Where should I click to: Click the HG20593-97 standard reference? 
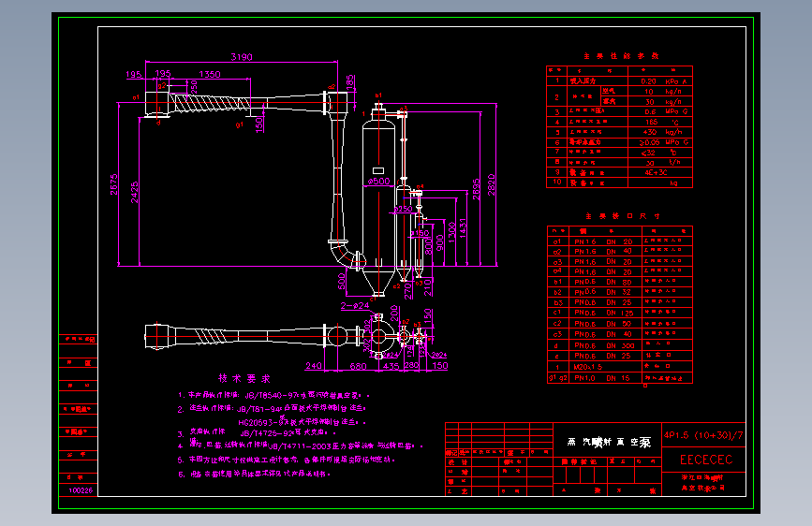tap(262, 422)
